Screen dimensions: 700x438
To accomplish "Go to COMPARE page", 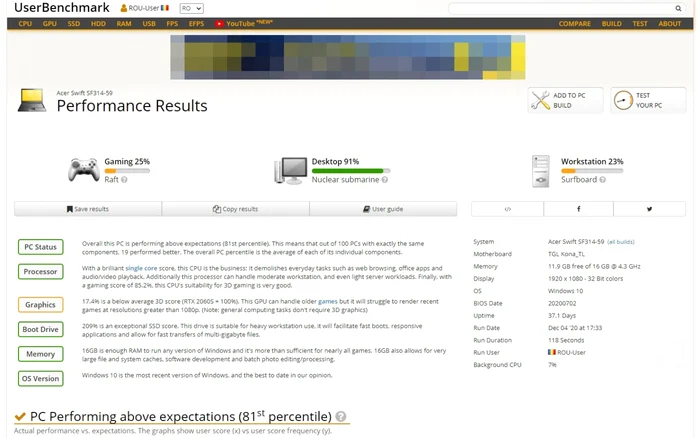I will tap(575, 24).
